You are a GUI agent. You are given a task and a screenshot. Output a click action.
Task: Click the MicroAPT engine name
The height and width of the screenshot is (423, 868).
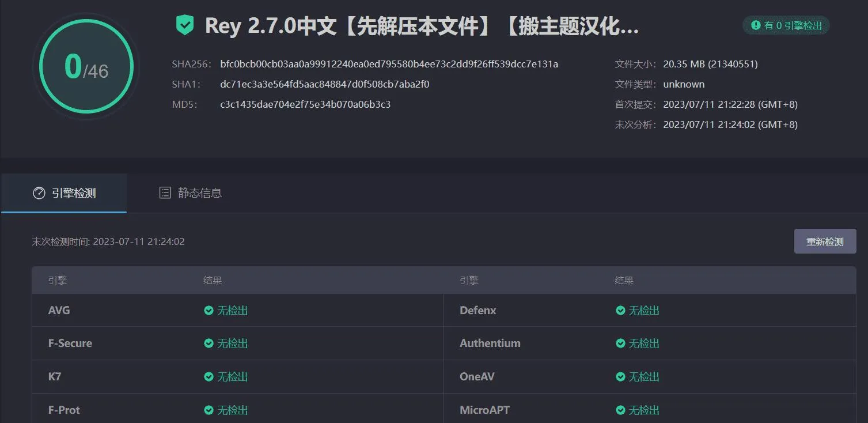click(x=484, y=410)
